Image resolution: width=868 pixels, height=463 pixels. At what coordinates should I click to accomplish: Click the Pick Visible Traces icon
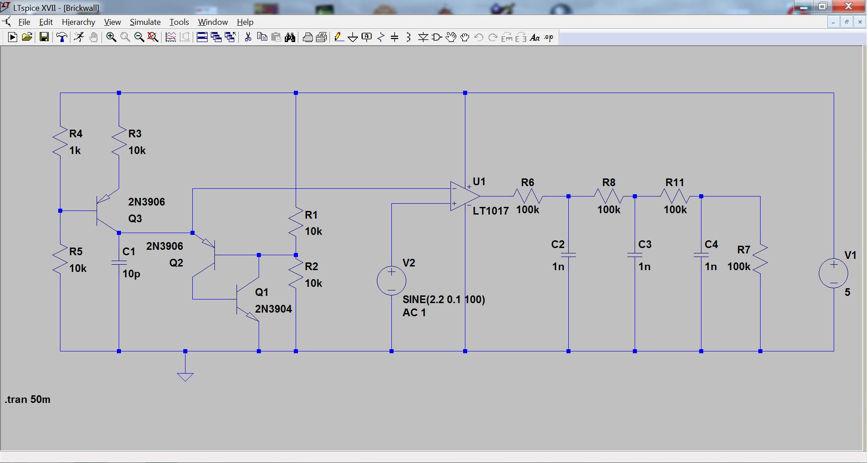pos(171,37)
